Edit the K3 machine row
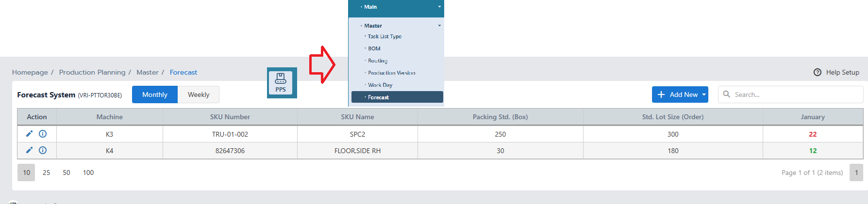This screenshot has height=204, width=868. pyautogui.click(x=29, y=134)
